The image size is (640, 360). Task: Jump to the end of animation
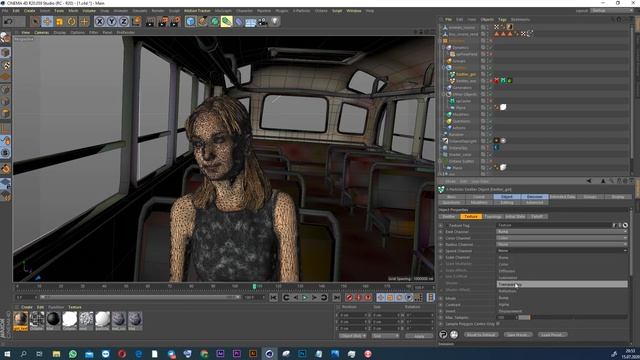(x=336, y=298)
